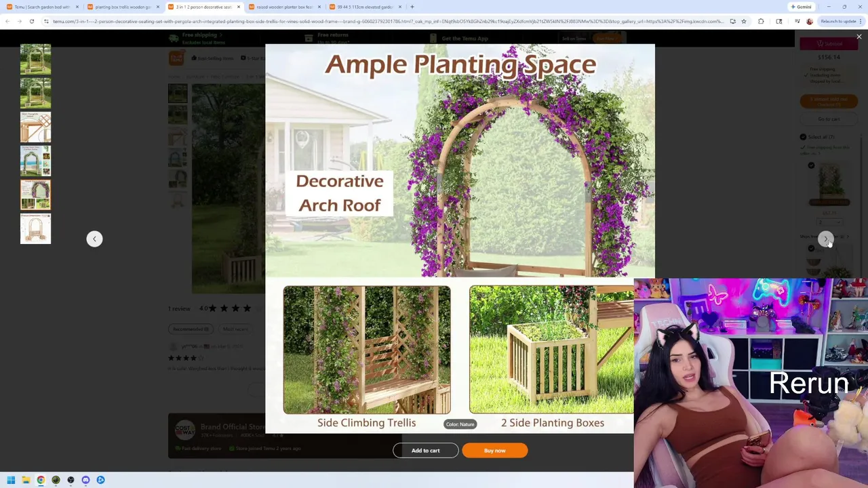This screenshot has width=868, height=488.
Task: Bookmark this page with the star icon
Action: click(744, 21)
